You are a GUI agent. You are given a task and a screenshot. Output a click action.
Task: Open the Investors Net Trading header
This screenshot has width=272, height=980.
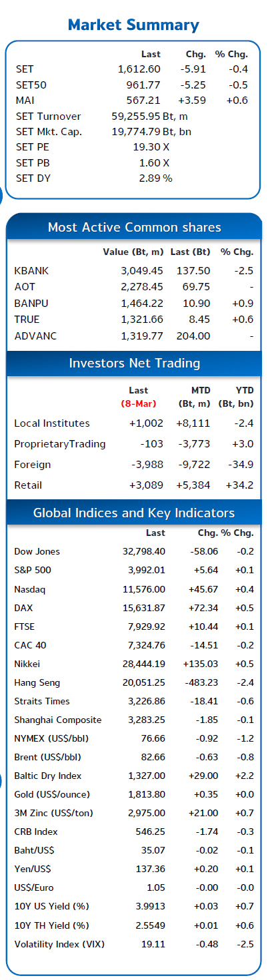pos(134,363)
